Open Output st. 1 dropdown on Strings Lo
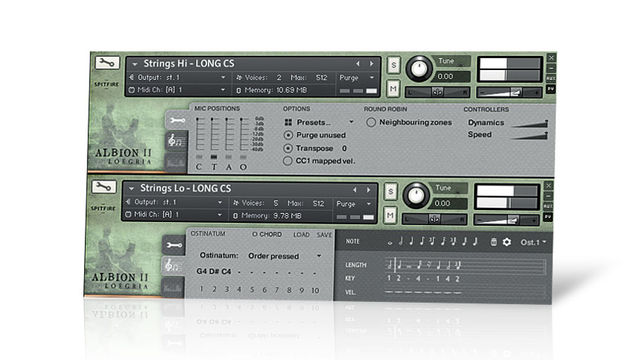 click(x=220, y=202)
